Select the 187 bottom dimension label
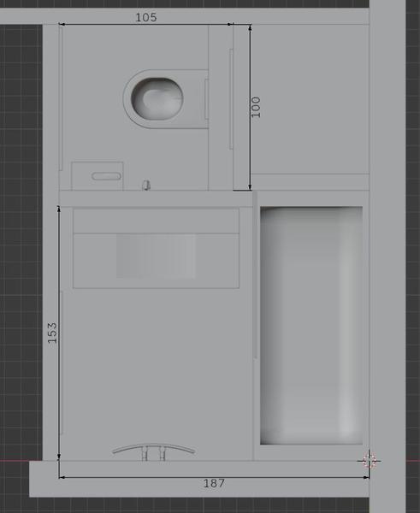Viewport: 420px width, 513px height. tap(214, 483)
